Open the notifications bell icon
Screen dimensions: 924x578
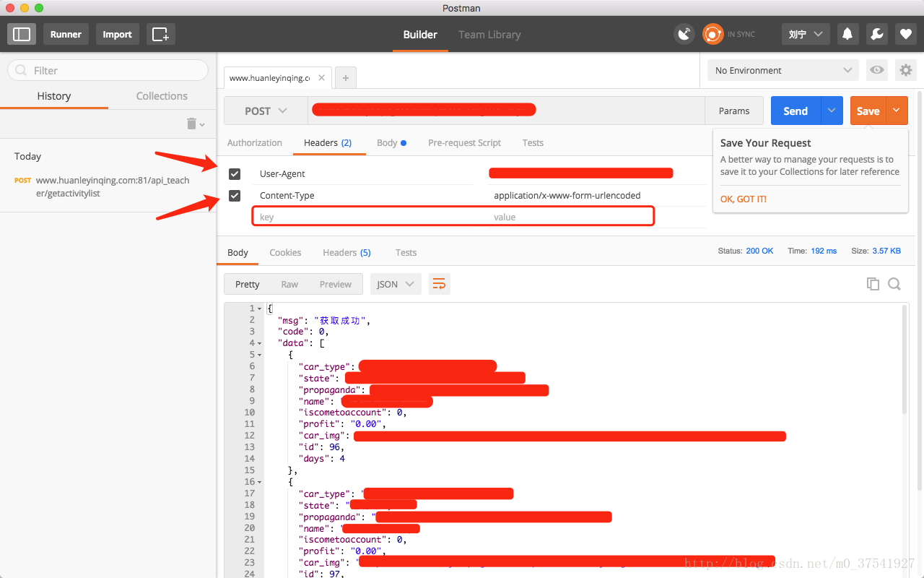click(x=847, y=34)
